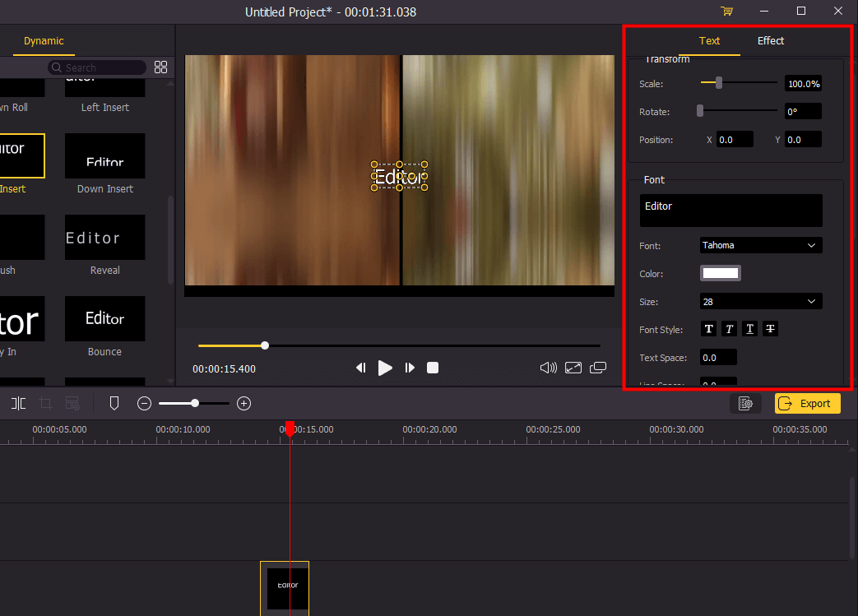Toggle fullscreen preview icon
Screen dimensions: 858x616
[x=573, y=368]
